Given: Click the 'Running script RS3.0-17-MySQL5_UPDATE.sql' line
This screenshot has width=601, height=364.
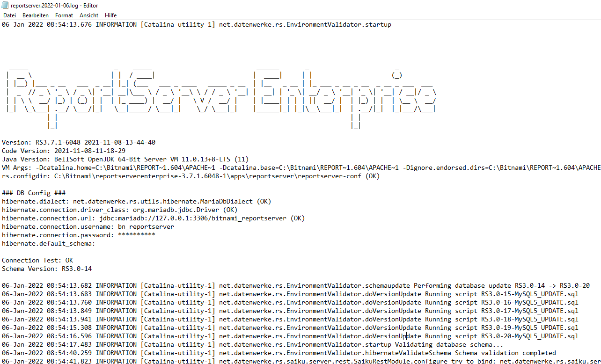Looking at the screenshot, I should 290,311.
